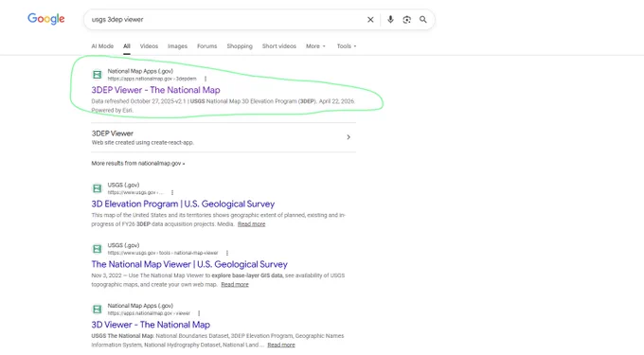Open options dots for 3DEP Viewer result

point(206,79)
